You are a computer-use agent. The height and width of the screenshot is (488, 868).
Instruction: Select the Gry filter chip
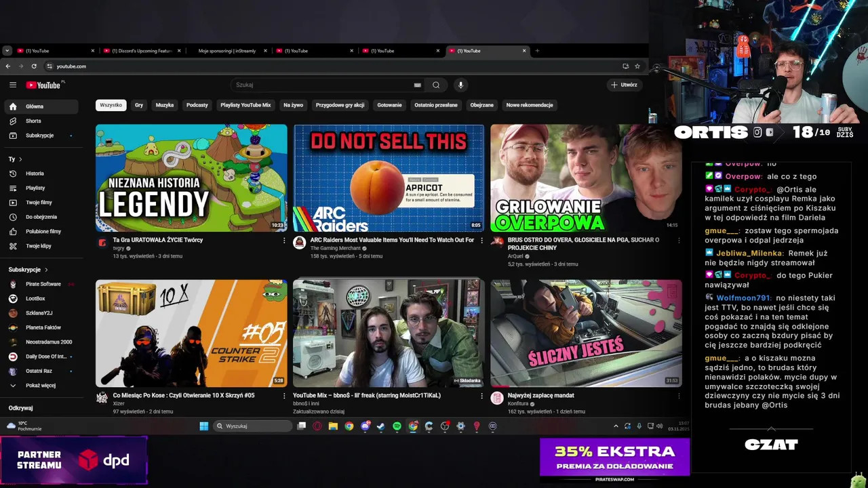tap(139, 105)
